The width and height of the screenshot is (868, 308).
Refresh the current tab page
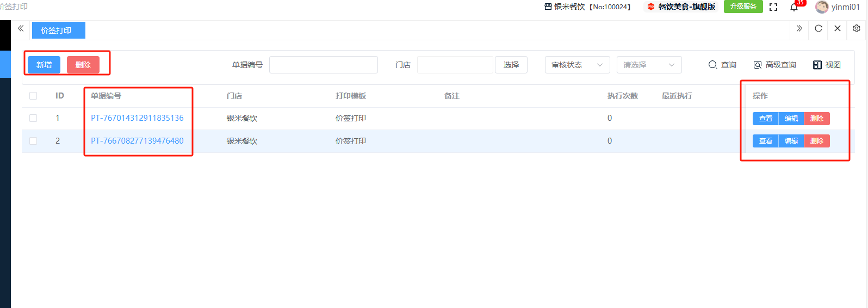[819, 28]
